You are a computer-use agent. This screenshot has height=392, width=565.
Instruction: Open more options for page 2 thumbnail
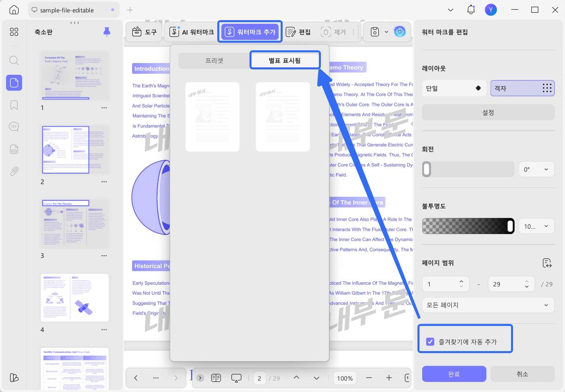pos(104,182)
